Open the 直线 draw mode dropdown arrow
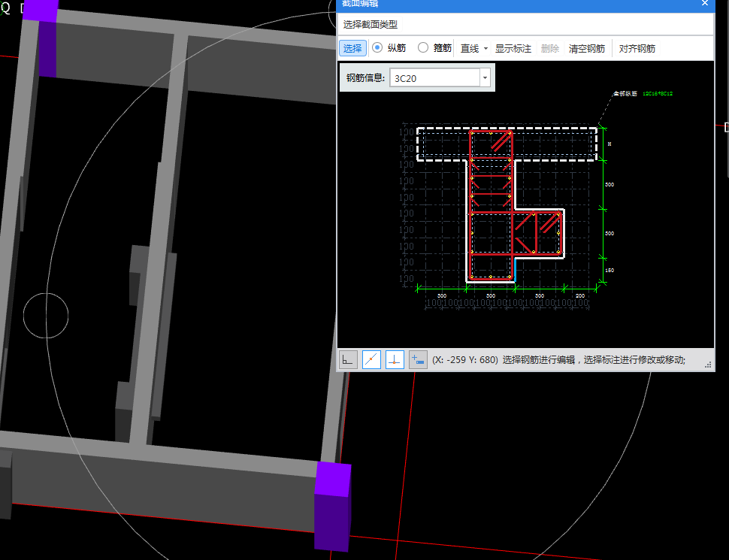729x560 pixels. (x=485, y=48)
